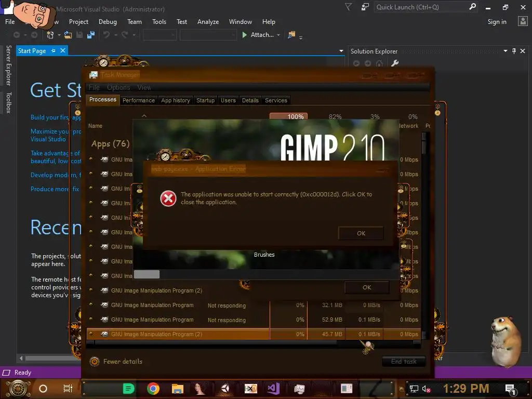Click Solution Explorer Home icon

379,63
